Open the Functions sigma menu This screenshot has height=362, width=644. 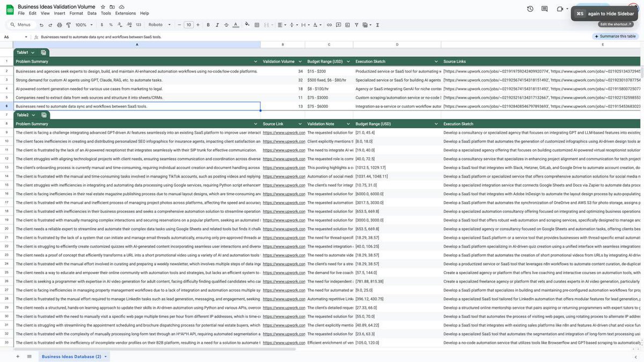pyautogui.click(x=378, y=25)
